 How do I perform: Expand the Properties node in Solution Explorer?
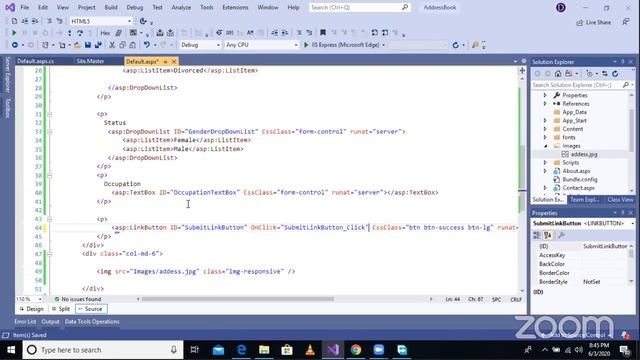[545, 95]
